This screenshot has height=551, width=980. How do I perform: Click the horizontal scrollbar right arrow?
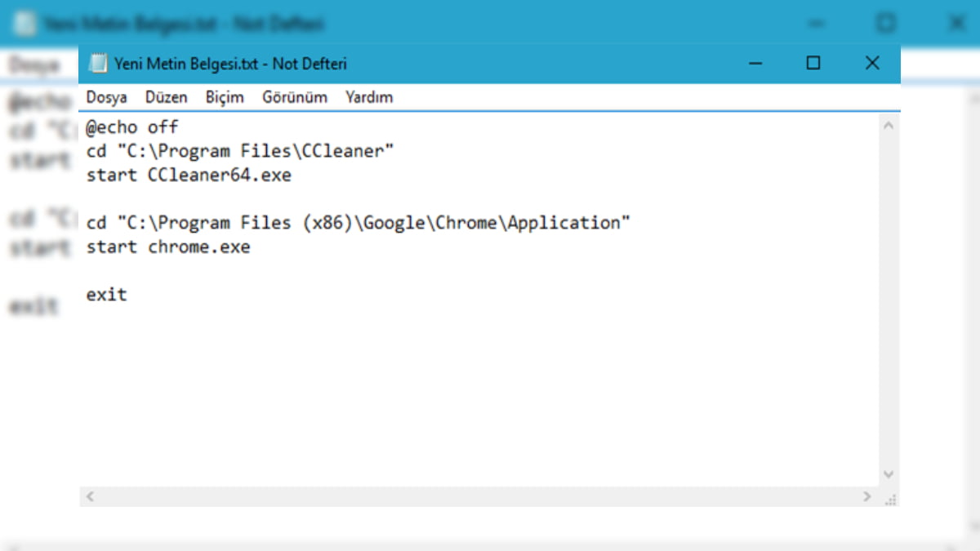click(867, 496)
